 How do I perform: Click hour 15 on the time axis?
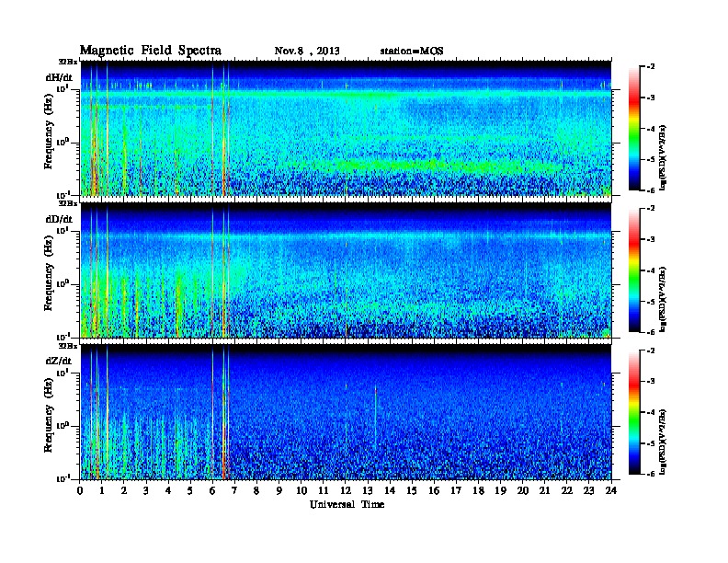point(412,490)
